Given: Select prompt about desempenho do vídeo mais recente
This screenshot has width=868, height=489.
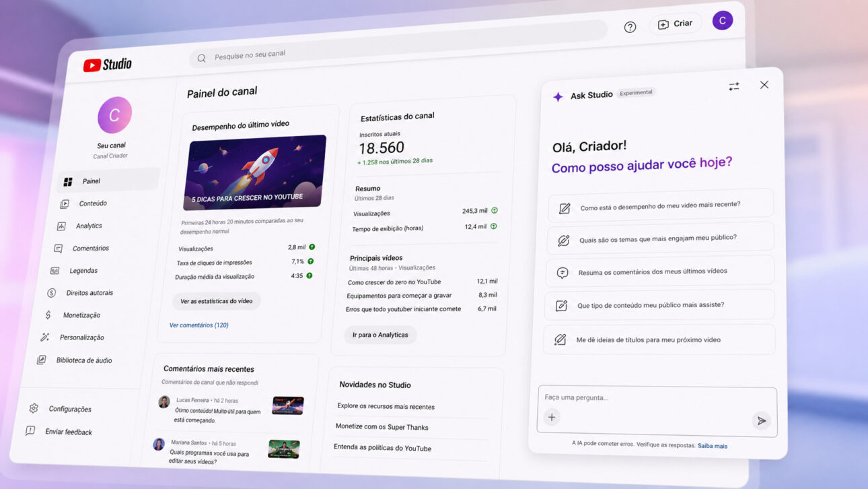Looking at the screenshot, I should (661, 205).
